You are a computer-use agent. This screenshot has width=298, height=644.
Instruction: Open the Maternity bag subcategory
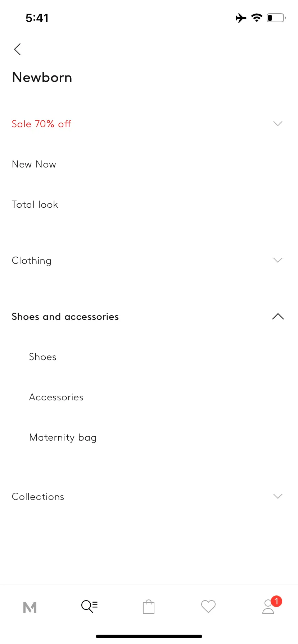[x=63, y=438]
